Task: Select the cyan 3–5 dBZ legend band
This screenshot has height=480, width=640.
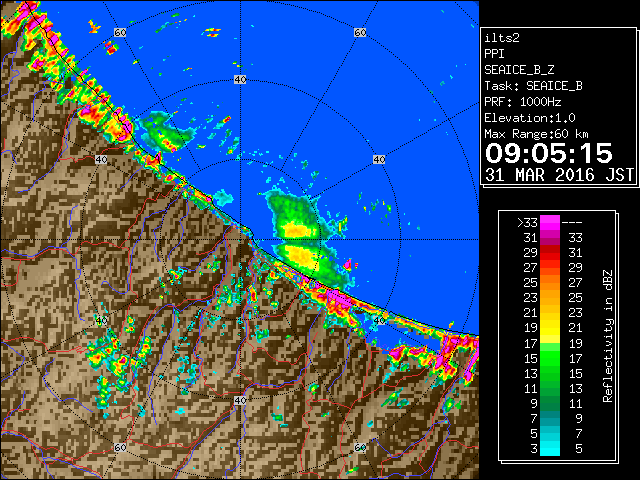Action: 550,448
